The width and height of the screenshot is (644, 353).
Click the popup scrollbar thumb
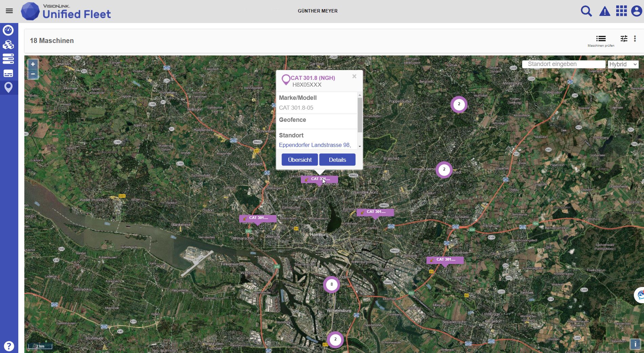coord(360,115)
